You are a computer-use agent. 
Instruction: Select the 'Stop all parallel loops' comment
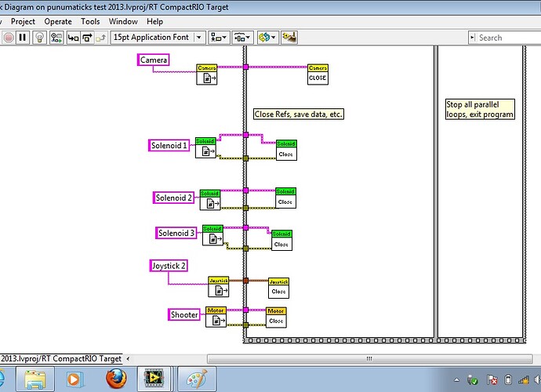click(x=480, y=109)
